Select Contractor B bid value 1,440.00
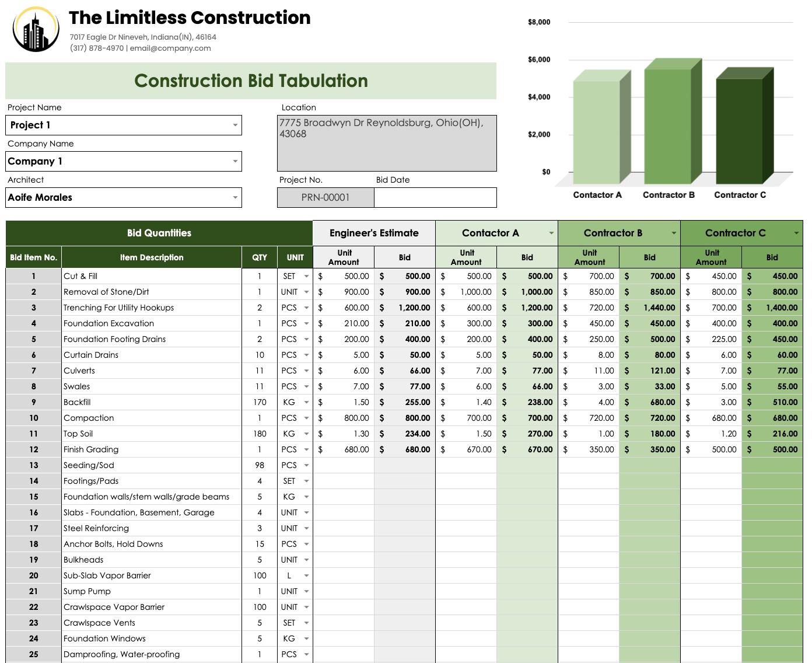The width and height of the screenshot is (812, 663). point(650,308)
